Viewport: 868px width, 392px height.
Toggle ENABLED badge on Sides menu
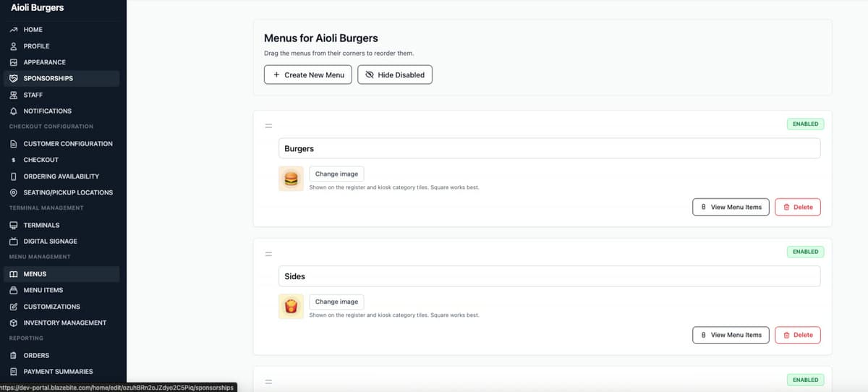tap(805, 252)
